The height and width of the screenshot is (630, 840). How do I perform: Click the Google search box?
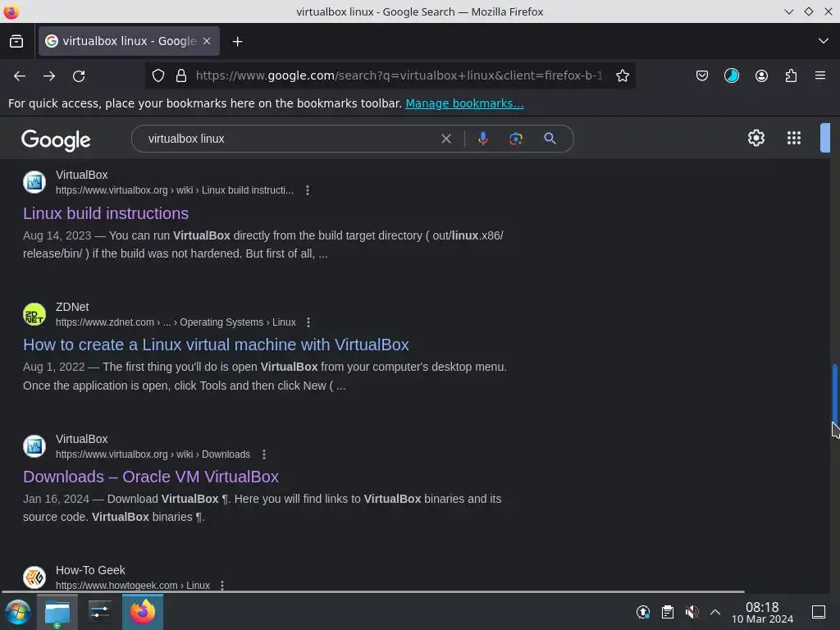[x=292, y=139]
